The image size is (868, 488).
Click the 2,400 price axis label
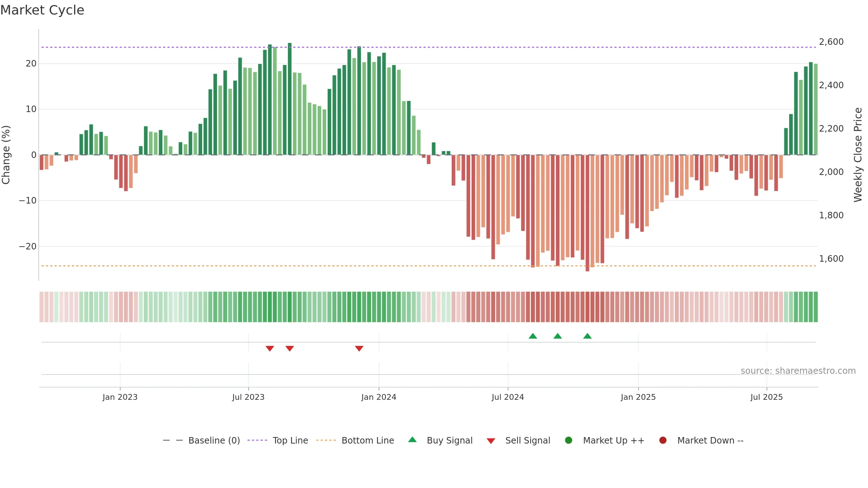tap(831, 85)
